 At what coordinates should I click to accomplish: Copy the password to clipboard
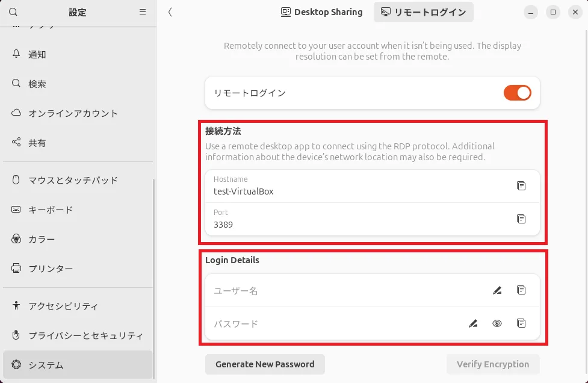(x=521, y=323)
